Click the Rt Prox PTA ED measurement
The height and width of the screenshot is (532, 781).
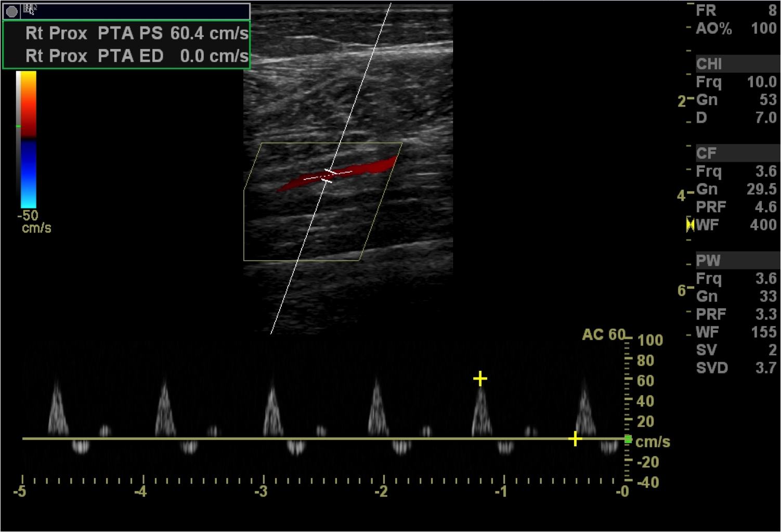137,56
